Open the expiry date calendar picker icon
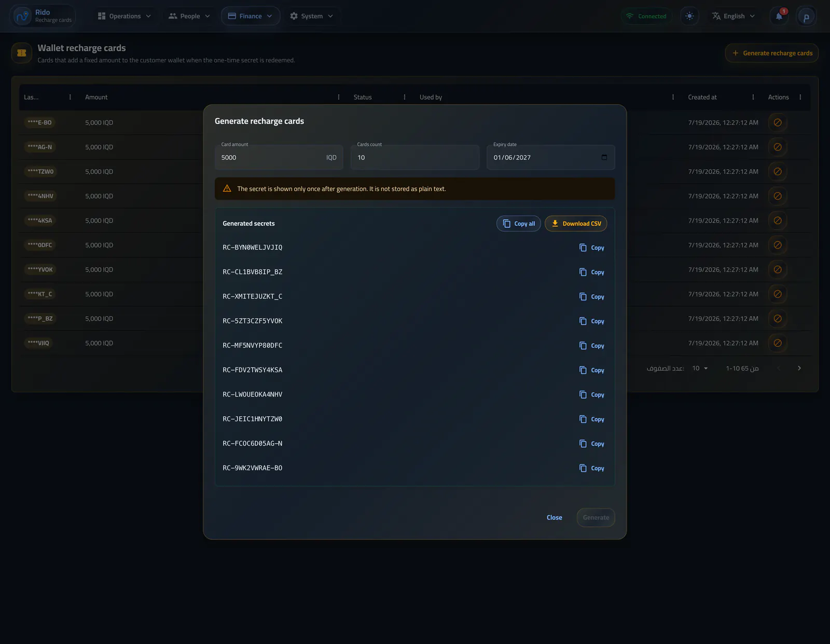This screenshot has width=830, height=644. pos(604,157)
